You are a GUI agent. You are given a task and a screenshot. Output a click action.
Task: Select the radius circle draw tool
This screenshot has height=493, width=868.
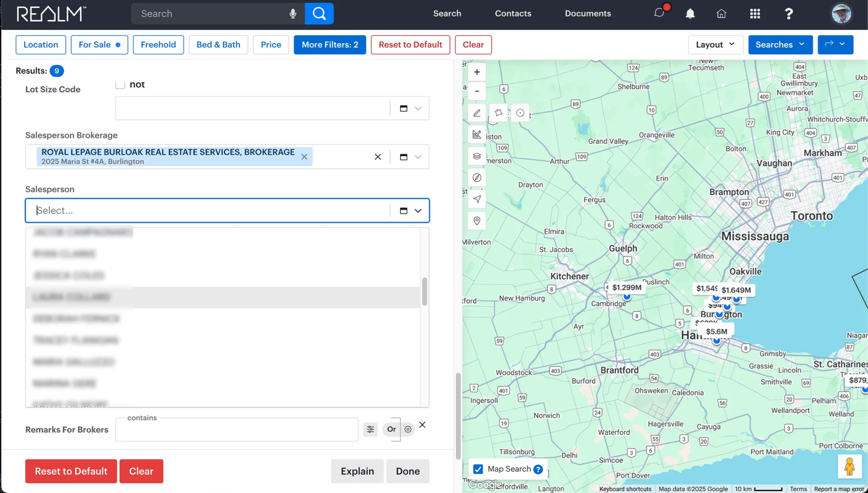click(520, 113)
